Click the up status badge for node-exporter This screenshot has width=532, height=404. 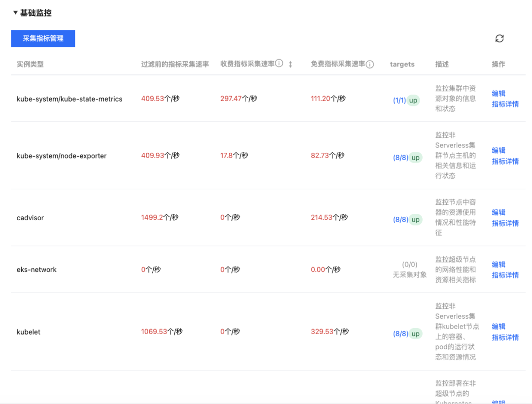(416, 158)
